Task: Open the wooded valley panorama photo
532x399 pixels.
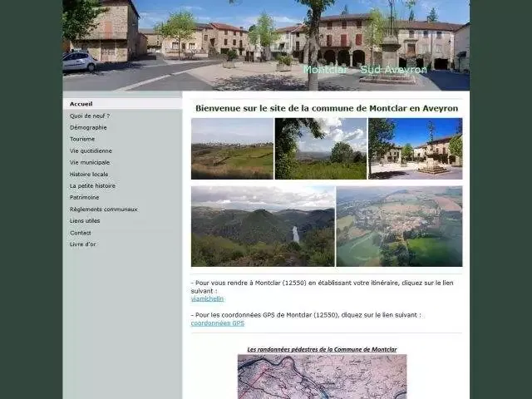Action: 263,226
